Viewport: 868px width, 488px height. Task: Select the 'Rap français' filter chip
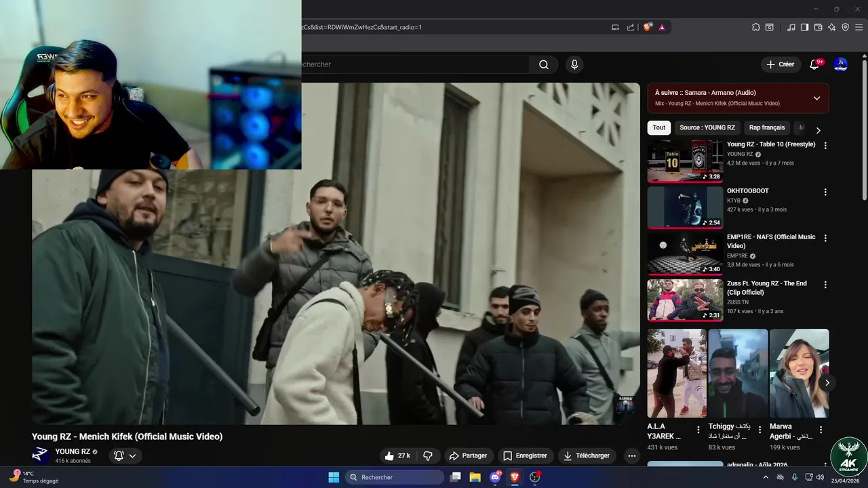point(767,127)
